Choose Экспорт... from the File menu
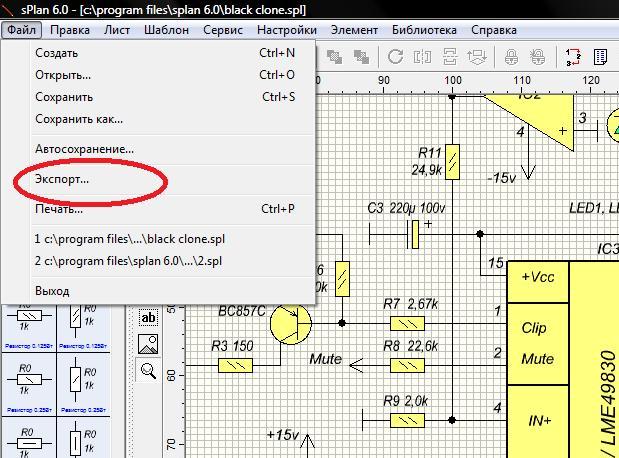 (x=62, y=179)
